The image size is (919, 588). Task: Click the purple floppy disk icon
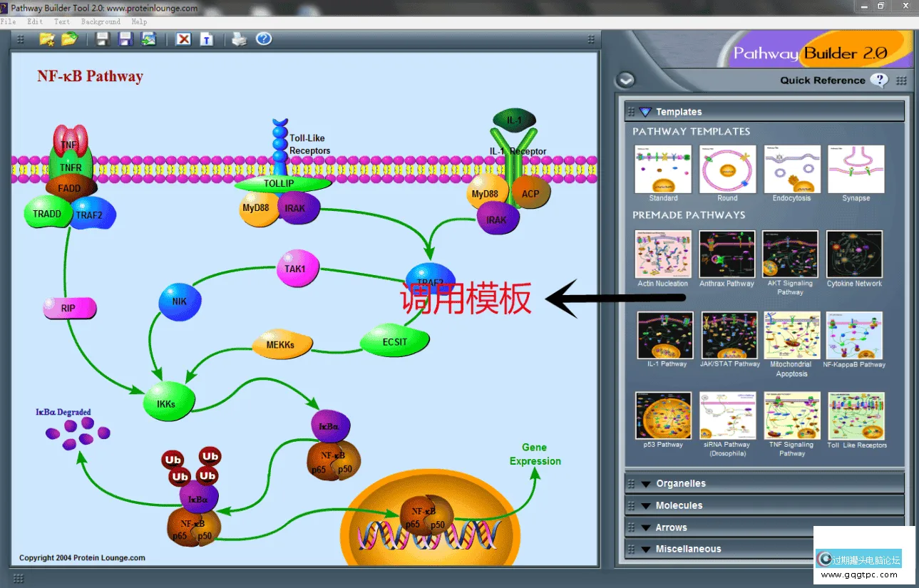point(125,39)
